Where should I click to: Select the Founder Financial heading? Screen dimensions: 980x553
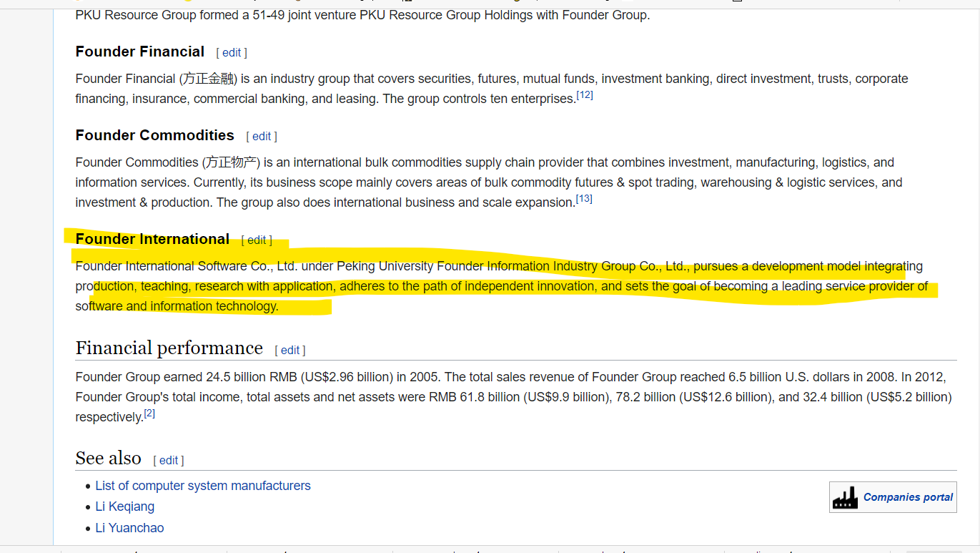pos(140,52)
